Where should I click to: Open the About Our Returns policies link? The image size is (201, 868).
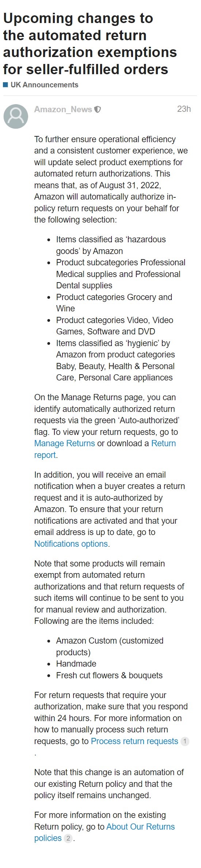point(105,832)
